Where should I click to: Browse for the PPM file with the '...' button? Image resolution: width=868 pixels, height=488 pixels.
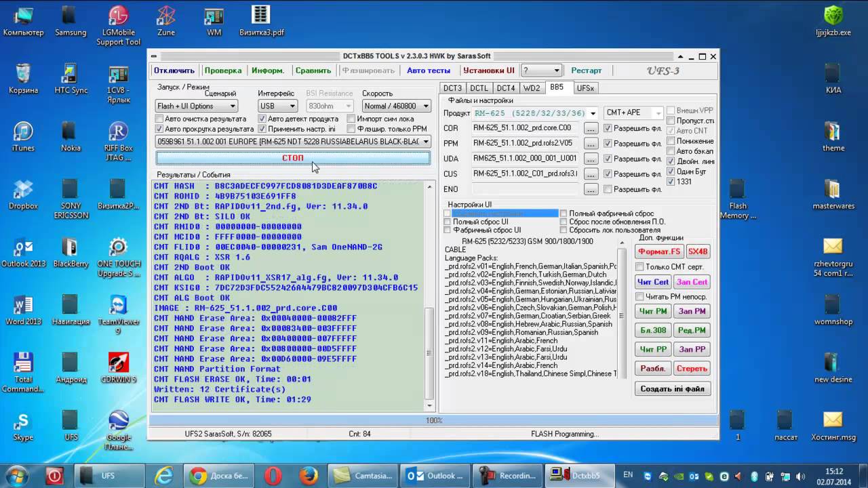[591, 144]
